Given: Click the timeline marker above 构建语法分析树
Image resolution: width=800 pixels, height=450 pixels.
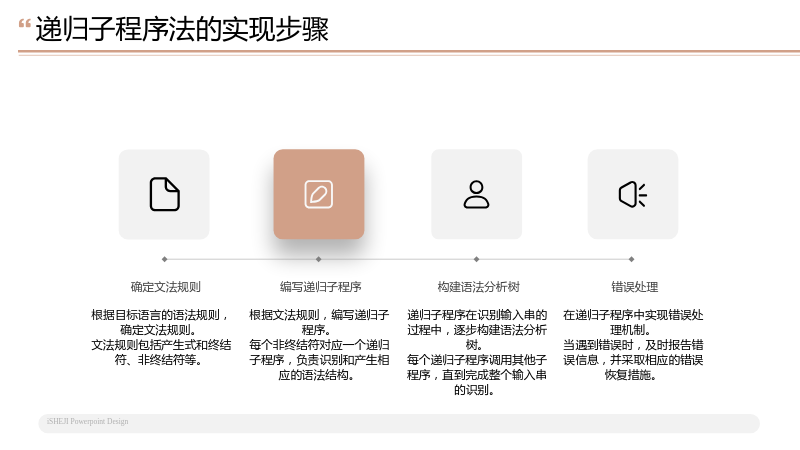Looking at the screenshot, I should click(x=476, y=259).
